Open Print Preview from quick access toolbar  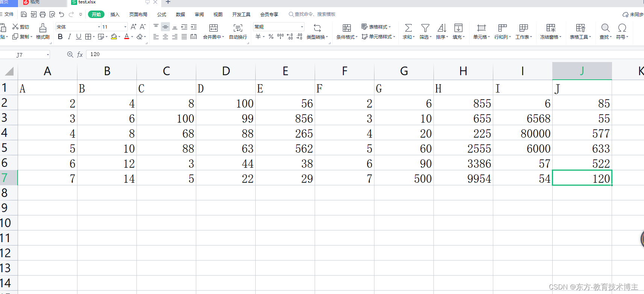52,14
